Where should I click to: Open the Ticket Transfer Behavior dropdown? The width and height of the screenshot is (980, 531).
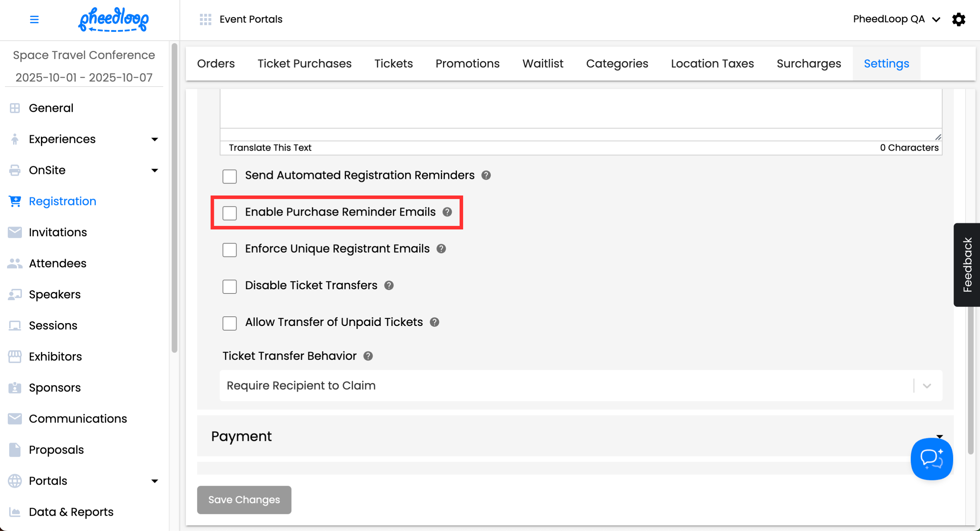[x=581, y=386]
